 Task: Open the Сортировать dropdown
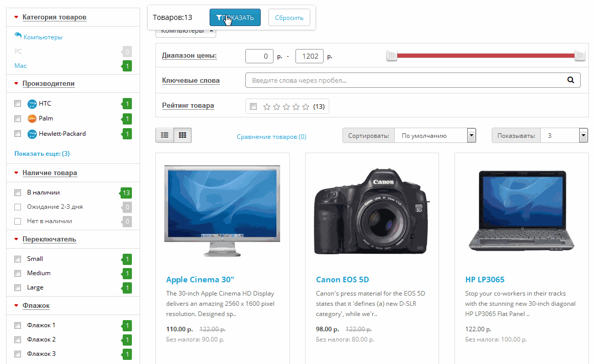[x=435, y=135]
